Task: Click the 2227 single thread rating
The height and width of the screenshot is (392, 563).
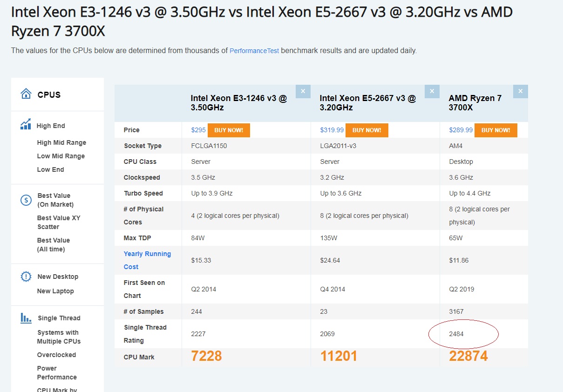Action: pyautogui.click(x=198, y=334)
